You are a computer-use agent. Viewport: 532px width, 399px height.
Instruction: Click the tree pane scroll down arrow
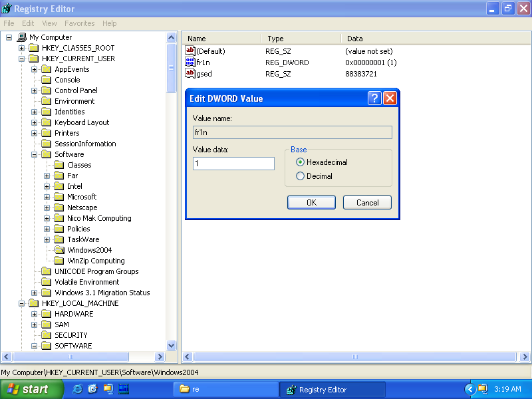point(172,345)
